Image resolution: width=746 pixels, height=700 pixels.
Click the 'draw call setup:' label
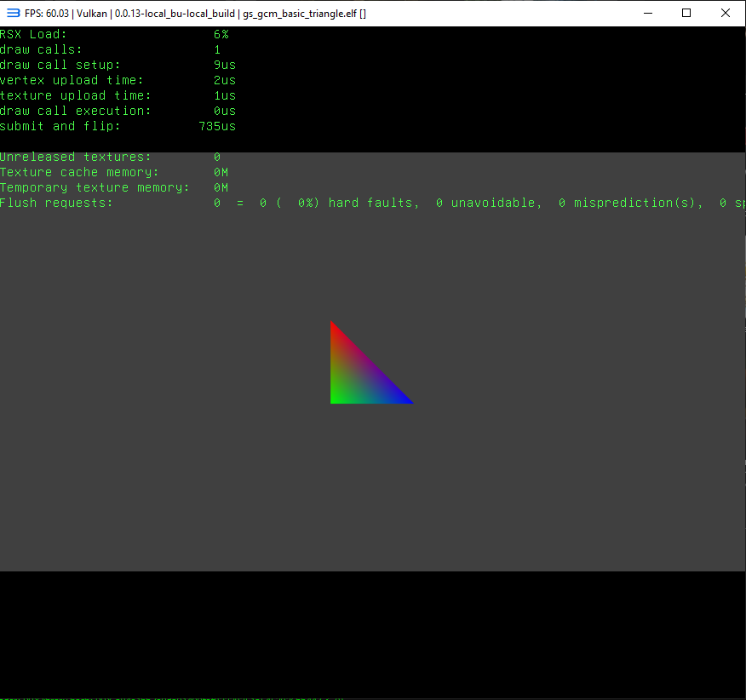point(60,65)
